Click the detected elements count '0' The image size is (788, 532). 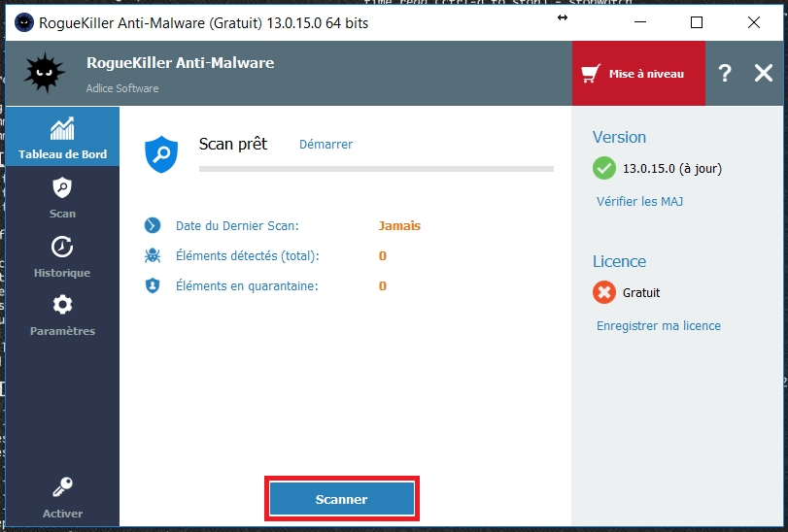pos(383,256)
